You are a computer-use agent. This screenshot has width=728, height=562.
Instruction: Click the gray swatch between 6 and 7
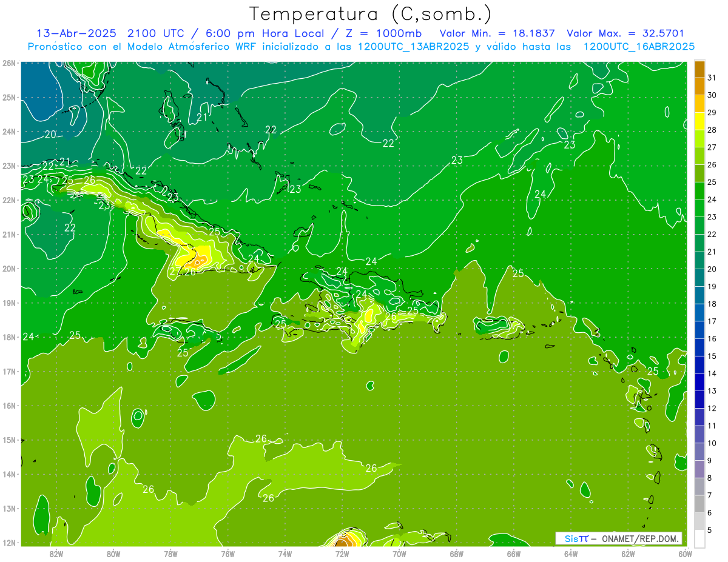[x=699, y=504]
